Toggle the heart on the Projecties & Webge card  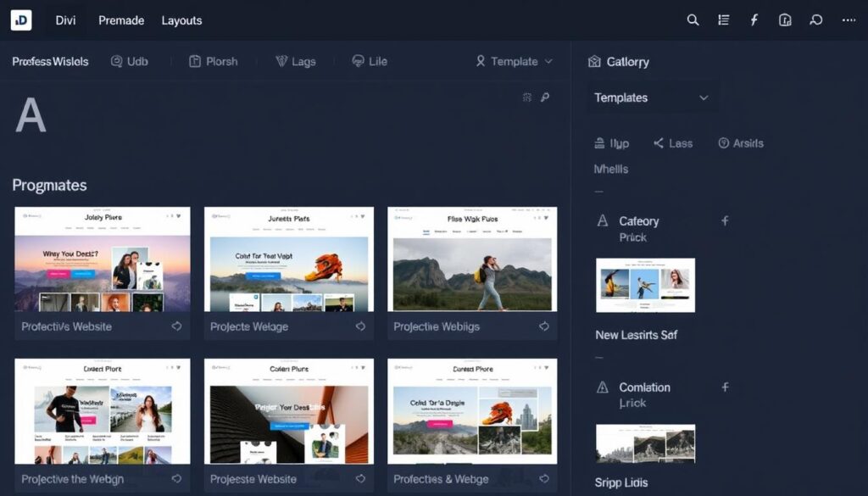545,479
